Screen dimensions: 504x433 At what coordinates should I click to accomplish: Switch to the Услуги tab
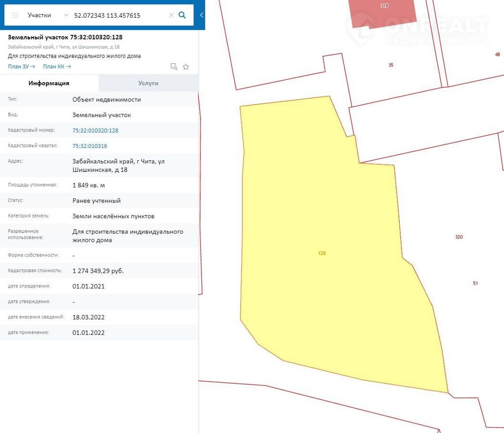[x=148, y=83]
